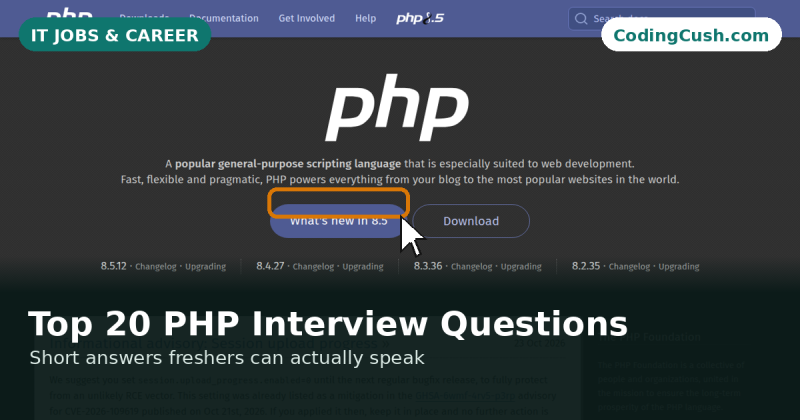Focus the Search docs input field
The height and width of the screenshot is (420, 800).
click(661, 19)
